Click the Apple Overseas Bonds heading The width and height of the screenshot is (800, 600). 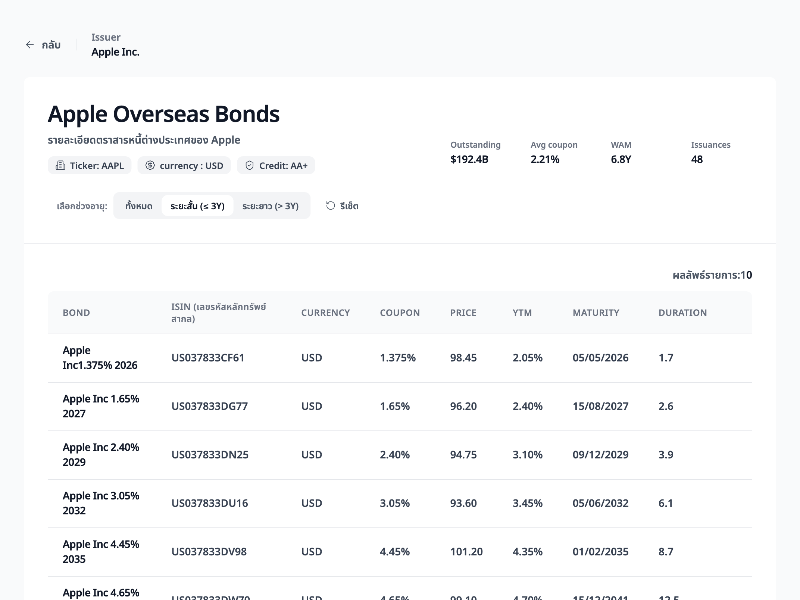point(164,114)
